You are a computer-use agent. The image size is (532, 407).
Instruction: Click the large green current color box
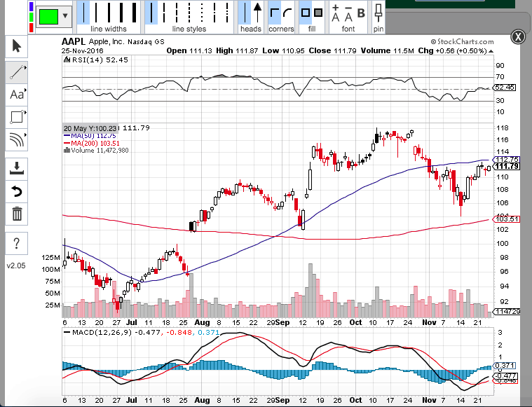[48, 16]
